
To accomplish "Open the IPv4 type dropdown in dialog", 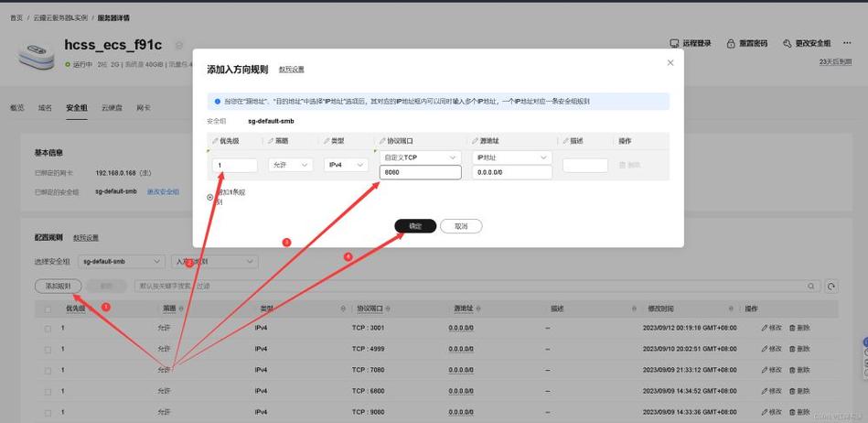I will tap(346, 165).
